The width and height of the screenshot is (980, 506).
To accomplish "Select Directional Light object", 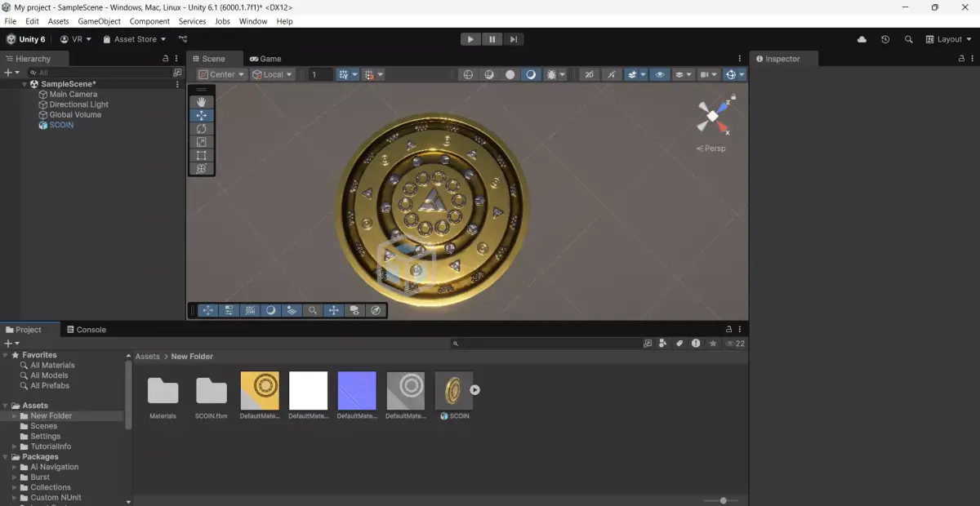I will (78, 104).
